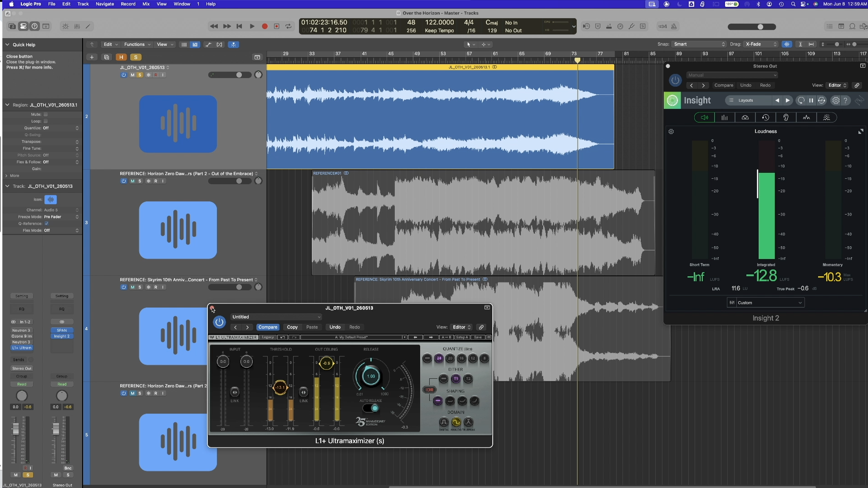This screenshot has width=868, height=488.
Task: Open the Window menu
Action: (x=182, y=4)
